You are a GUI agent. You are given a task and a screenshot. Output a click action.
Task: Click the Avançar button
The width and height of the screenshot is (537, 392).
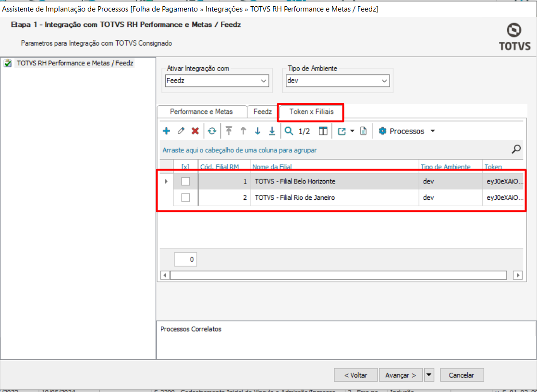(401, 375)
